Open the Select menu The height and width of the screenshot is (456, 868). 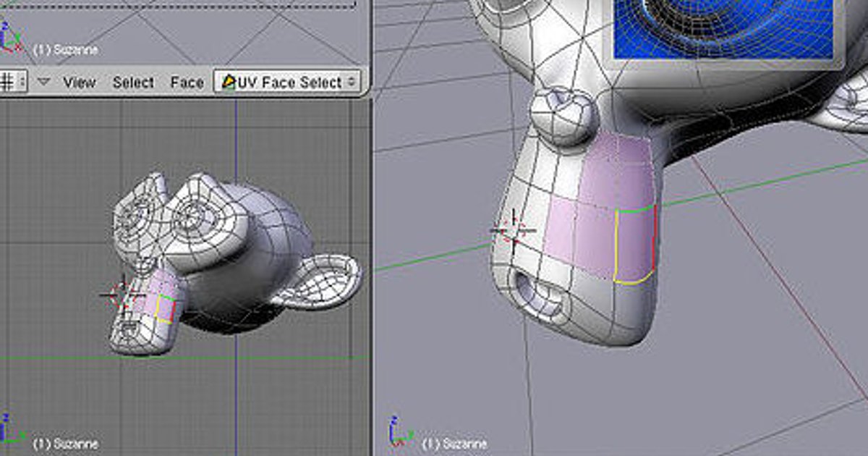(x=133, y=83)
